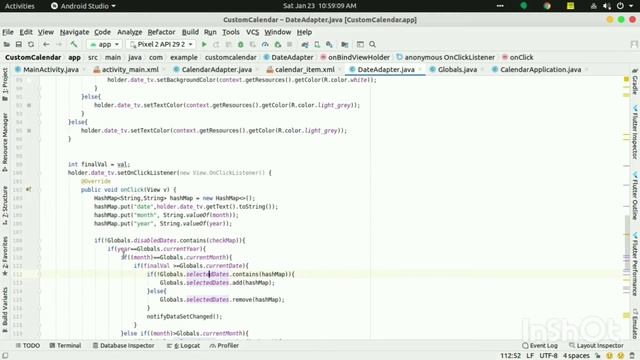The image size is (640, 360).
Task: Open the Event Log
Action: tap(540, 346)
